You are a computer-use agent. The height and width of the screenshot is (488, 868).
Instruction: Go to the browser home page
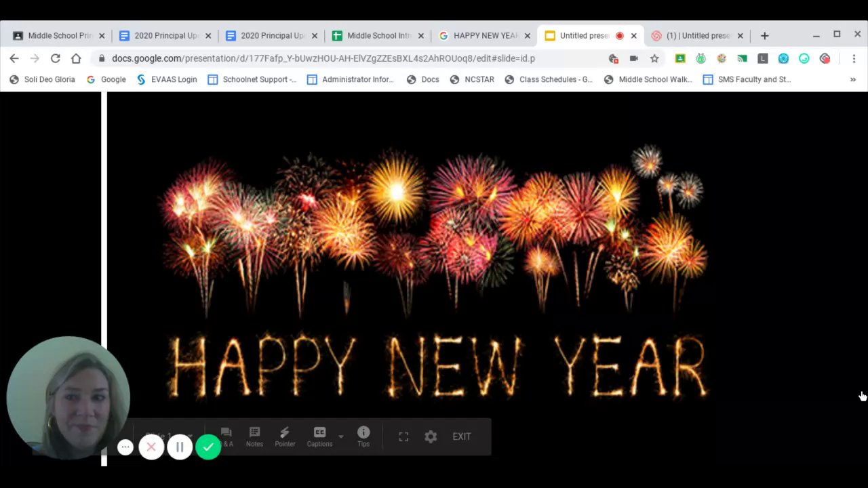coord(76,58)
